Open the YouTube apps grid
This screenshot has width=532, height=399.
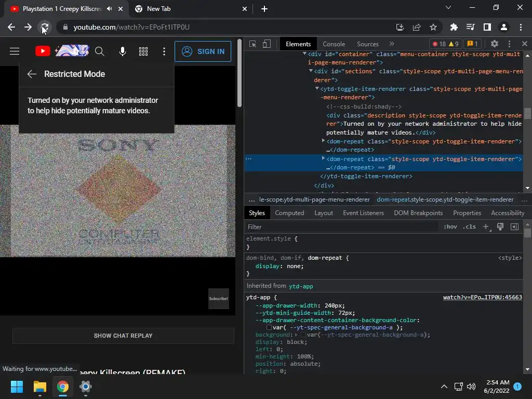pos(143,51)
